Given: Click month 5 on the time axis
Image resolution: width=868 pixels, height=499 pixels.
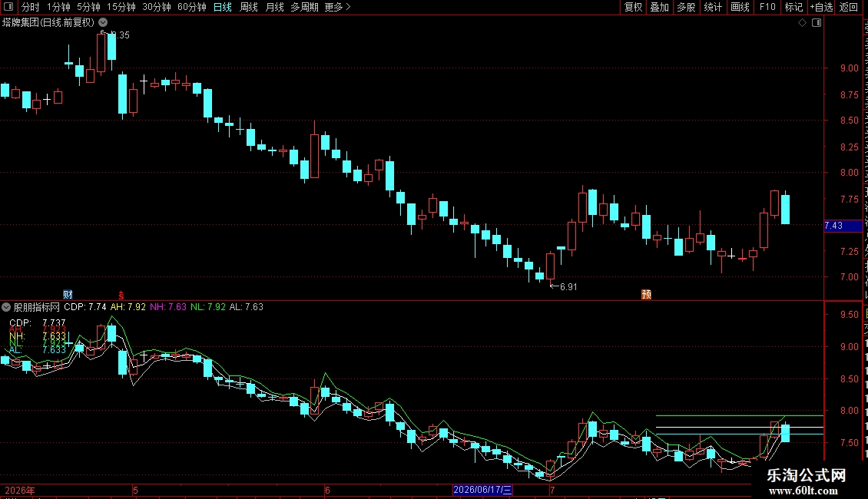Looking at the screenshot, I should (x=136, y=490).
